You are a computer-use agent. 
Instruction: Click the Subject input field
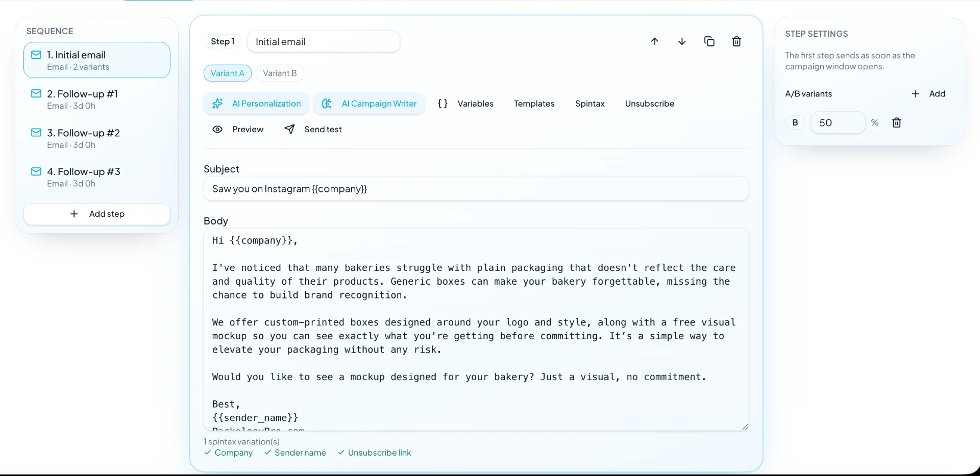click(476, 189)
